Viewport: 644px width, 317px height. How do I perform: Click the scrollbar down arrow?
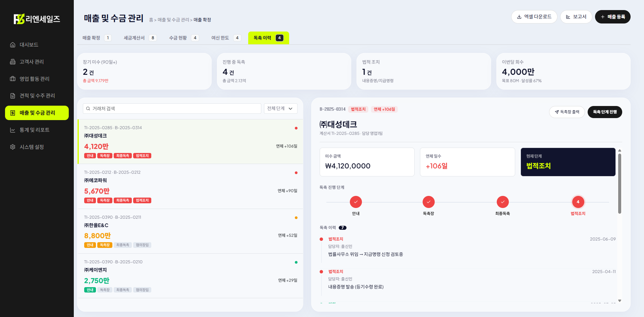point(620,301)
